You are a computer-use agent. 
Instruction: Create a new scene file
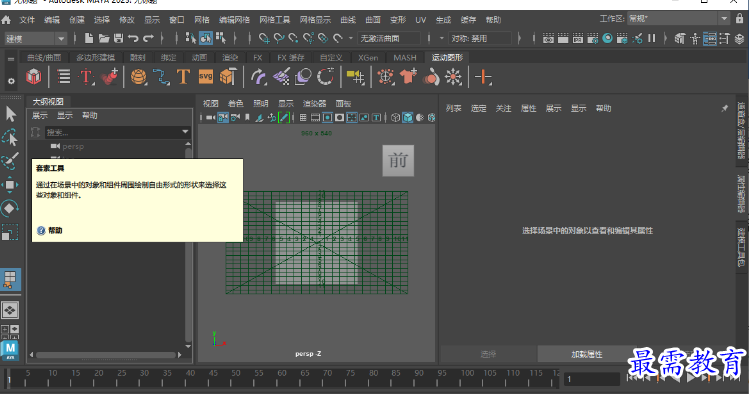(x=89, y=38)
